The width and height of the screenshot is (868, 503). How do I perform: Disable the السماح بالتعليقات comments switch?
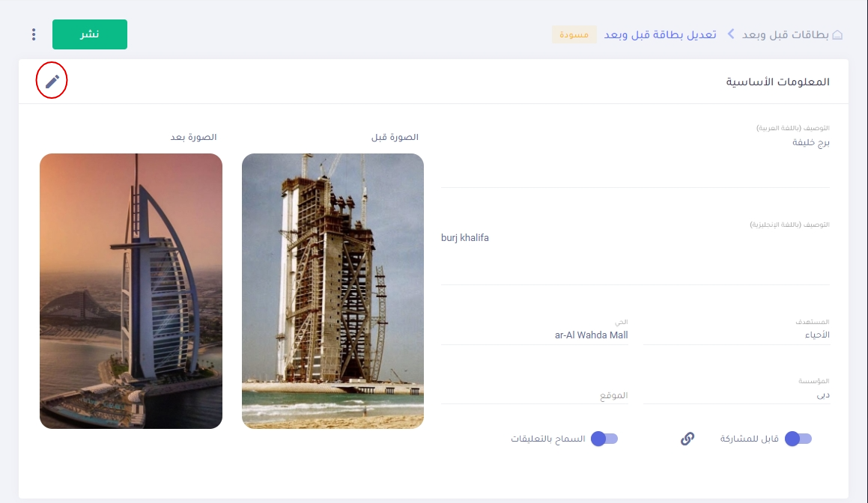(x=604, y=439)
